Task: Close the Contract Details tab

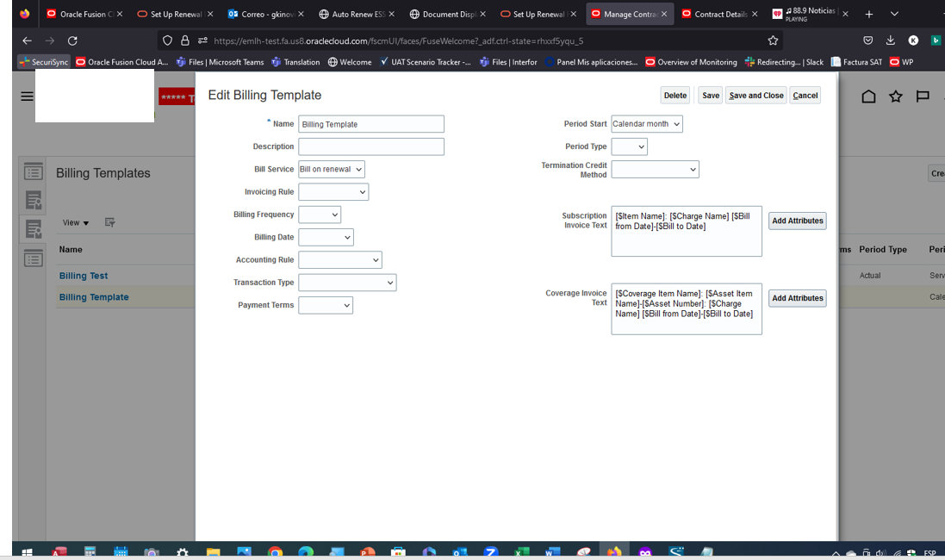Action: tap(755, 14)
